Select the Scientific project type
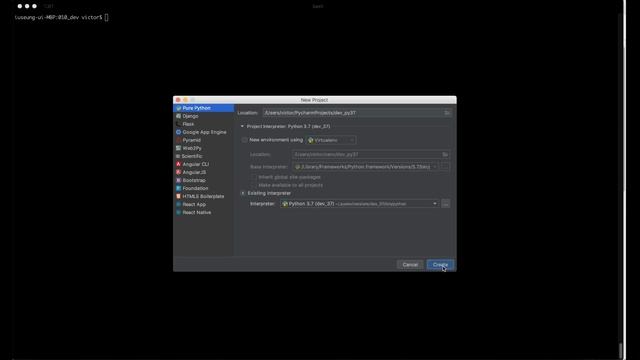Viewport: 640px width, 360px height. tap(203, 156)
